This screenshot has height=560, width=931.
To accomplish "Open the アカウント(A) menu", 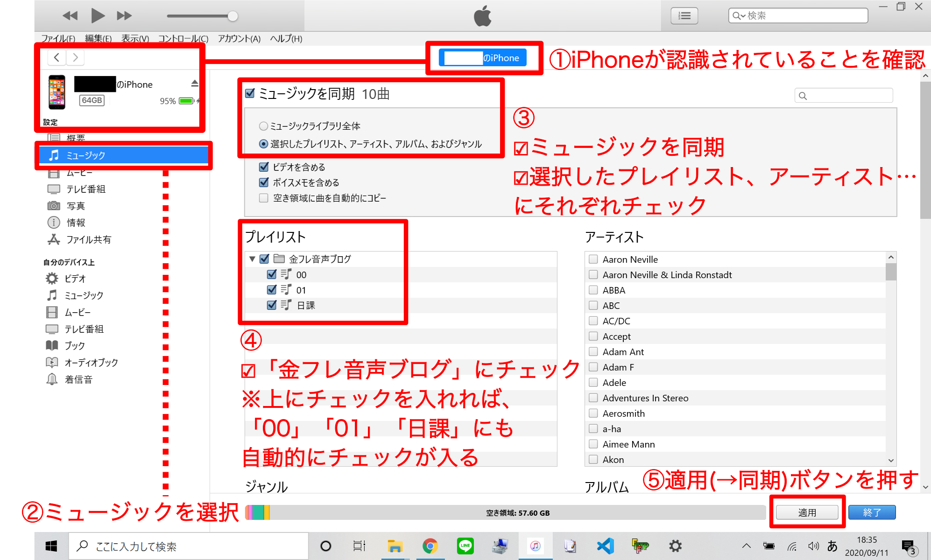I will 239,39.
